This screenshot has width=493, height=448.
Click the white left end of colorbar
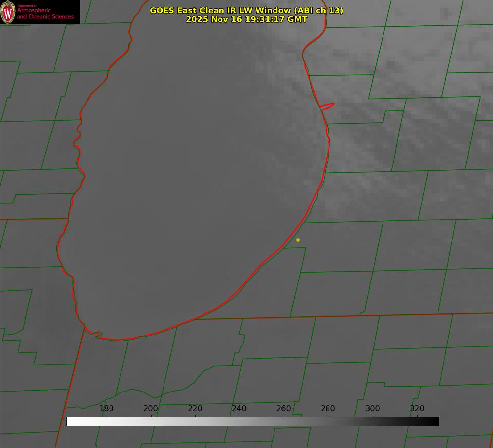(x=69, y=421)
